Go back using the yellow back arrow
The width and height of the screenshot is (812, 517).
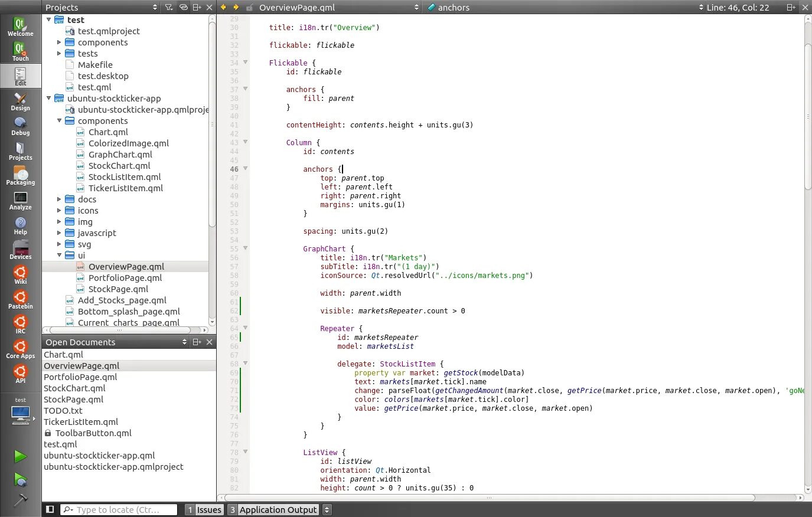tap(223, 7)
